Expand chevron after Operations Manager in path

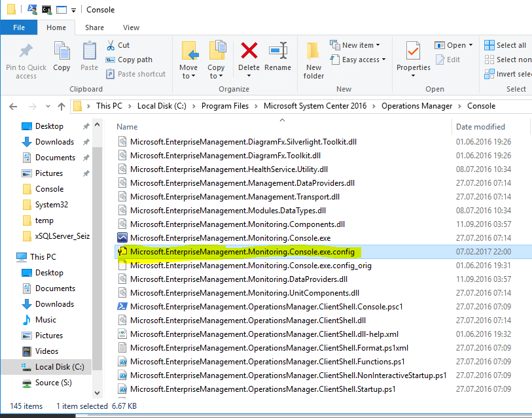click(460, 106)
